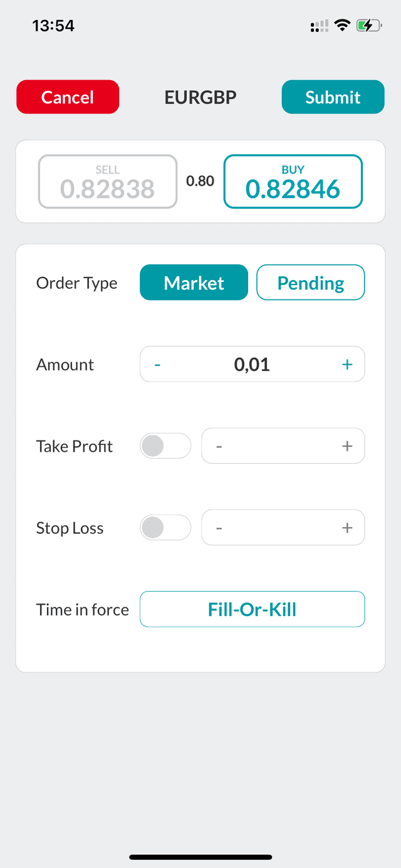This screenshot has height=868, width=401.
Task: Open the Take Profit value field
Action: pyautogui.click(x=283, y=446)
